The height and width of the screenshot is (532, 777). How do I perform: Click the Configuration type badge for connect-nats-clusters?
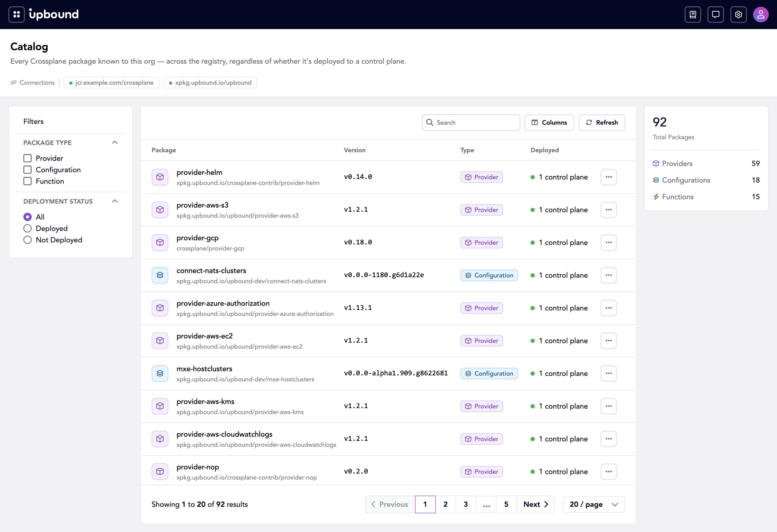point(489,275)
